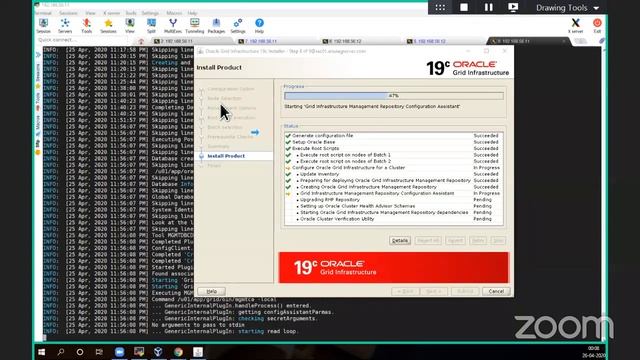Screen dimensions: 640x360
Task: Open the Sessions menu in the menu bar
Action: pyautogui.click(x=68, y=13)
